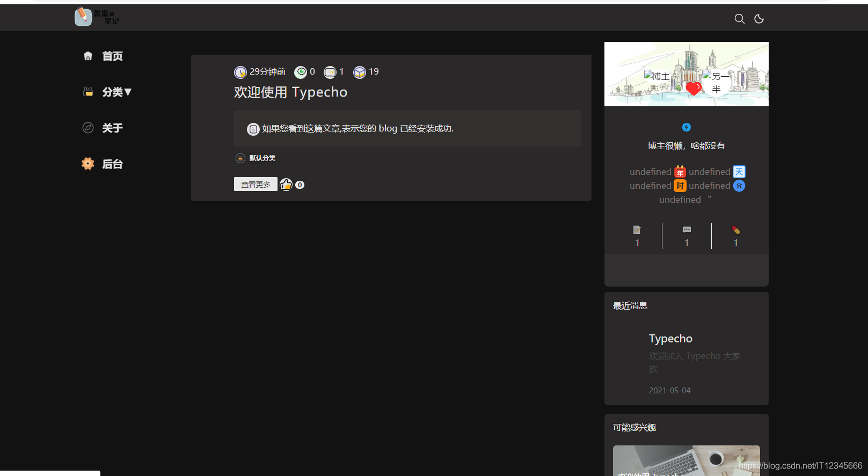This screenshot has height=476, width=868.
Task: Click the comments count bubble icon
Action: tap(687, 230)
